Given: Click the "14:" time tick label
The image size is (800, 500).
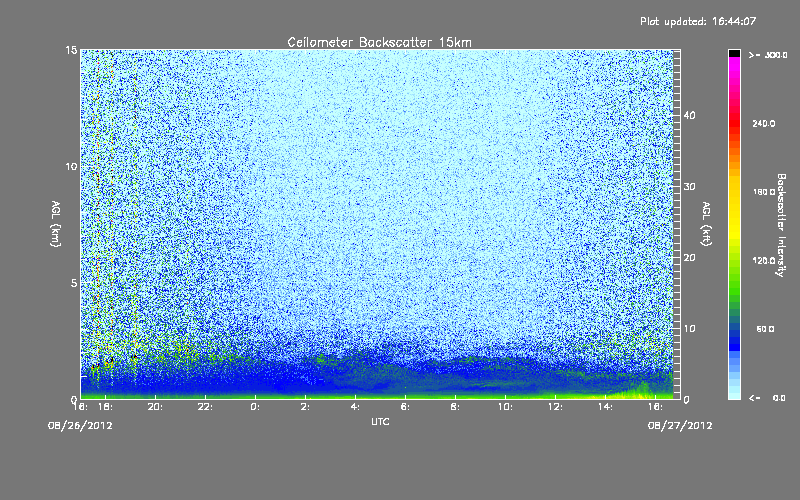Looking at the screenshot, I should (x=605, y=407).
